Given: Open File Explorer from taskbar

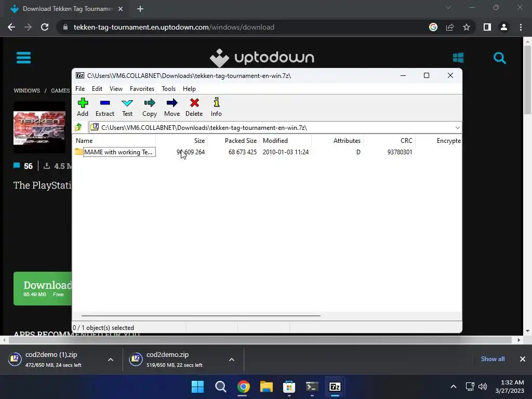Looking at the screenshot, I should (x=267, y=387).
